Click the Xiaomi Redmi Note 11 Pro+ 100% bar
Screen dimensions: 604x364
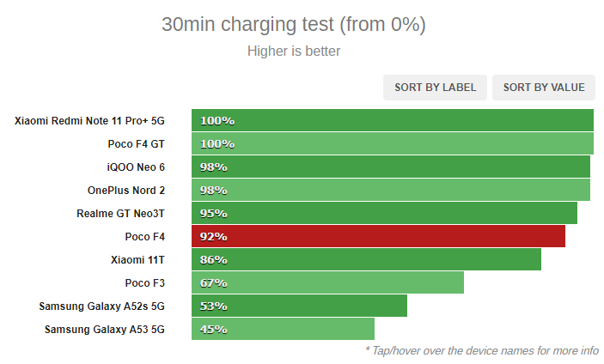(x=393, y=120)
